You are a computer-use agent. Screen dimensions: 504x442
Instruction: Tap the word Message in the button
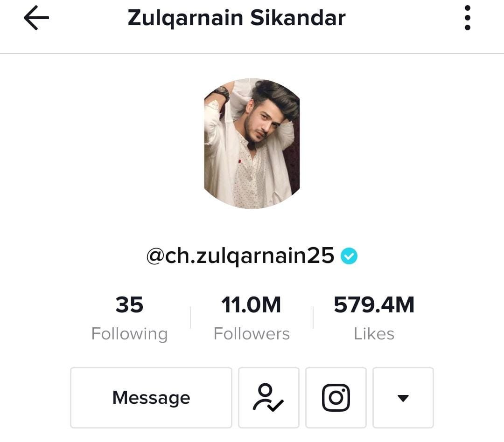[151, 398]
